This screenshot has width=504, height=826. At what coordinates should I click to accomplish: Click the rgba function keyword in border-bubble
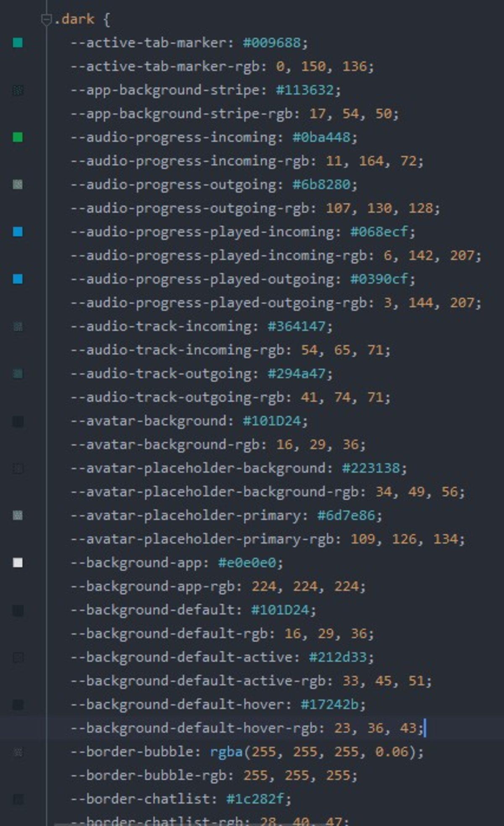coord(226,752)
